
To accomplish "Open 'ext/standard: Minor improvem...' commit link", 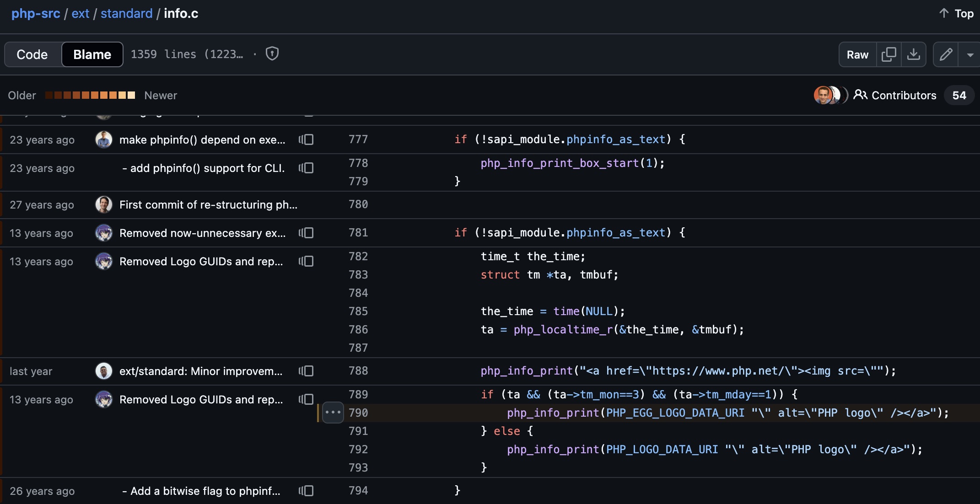I will click(x=201, y=371).
